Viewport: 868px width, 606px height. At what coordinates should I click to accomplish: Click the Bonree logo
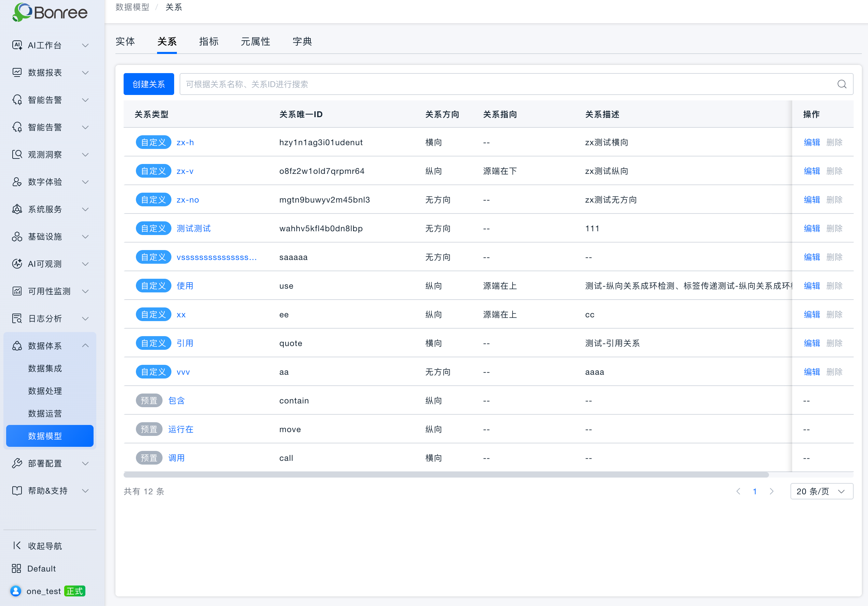click(50, 13)
